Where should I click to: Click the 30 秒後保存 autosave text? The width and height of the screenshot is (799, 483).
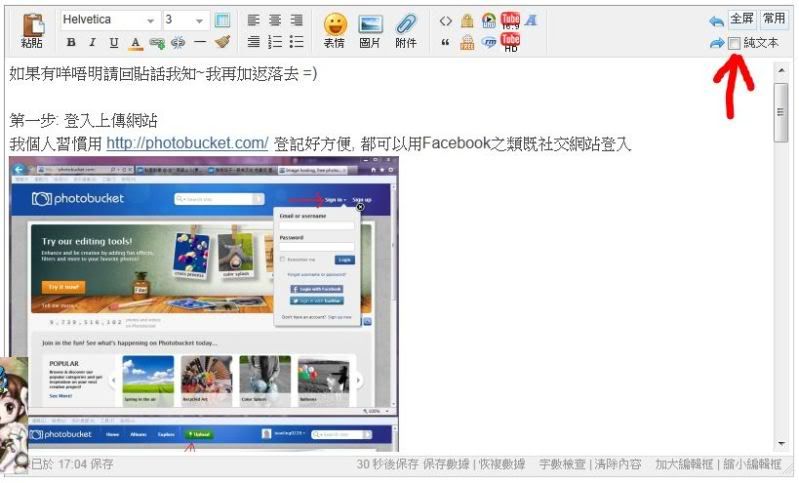coord(387,464)
